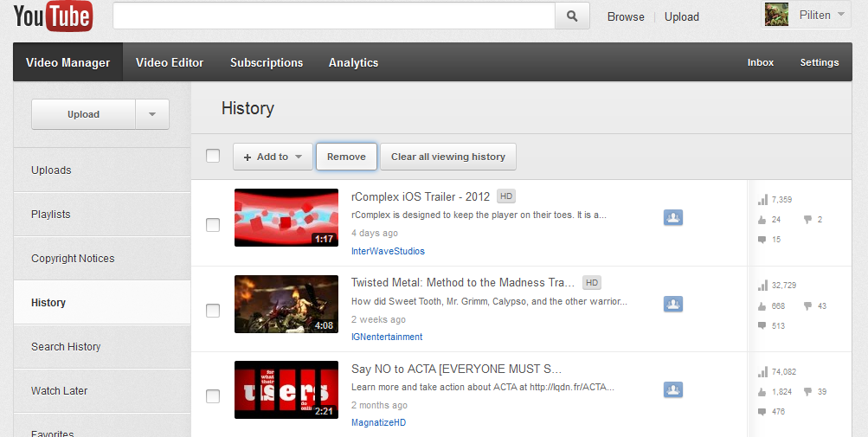The image size is (868, 437).
Task: Click the views bar-chart icon beside 32,729
Action: coord(762,286)
